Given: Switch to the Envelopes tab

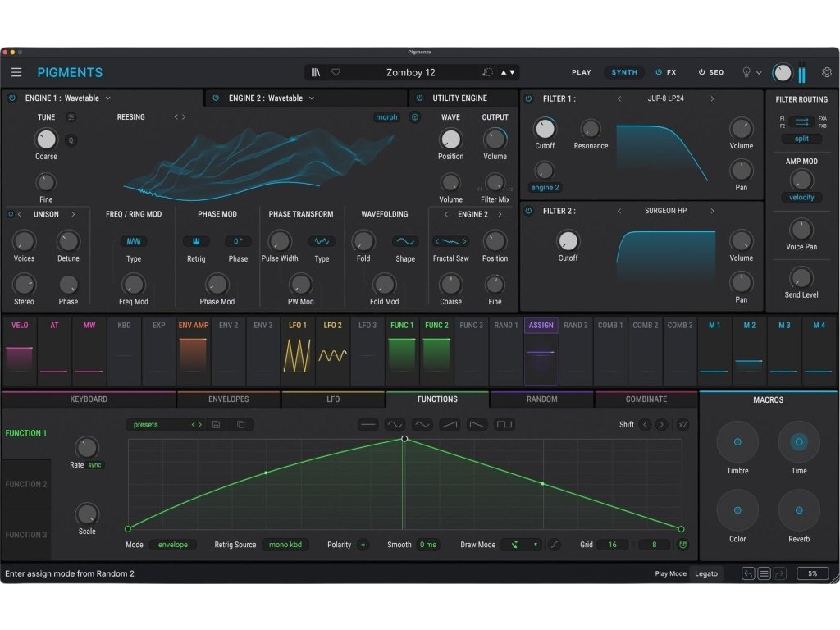Looking at the screenshot, I should 229,399.
